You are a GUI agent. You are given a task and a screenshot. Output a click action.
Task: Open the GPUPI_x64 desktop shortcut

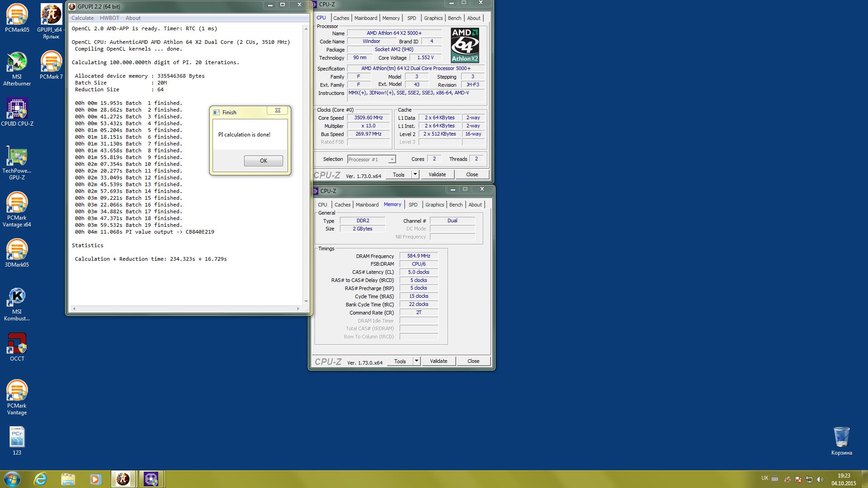click(51, 21)
